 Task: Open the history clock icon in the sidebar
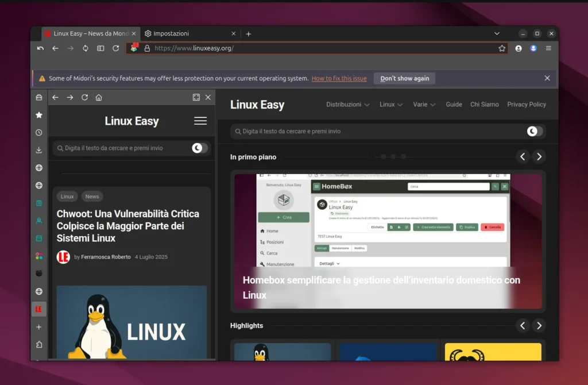click(x=39, y=132)
